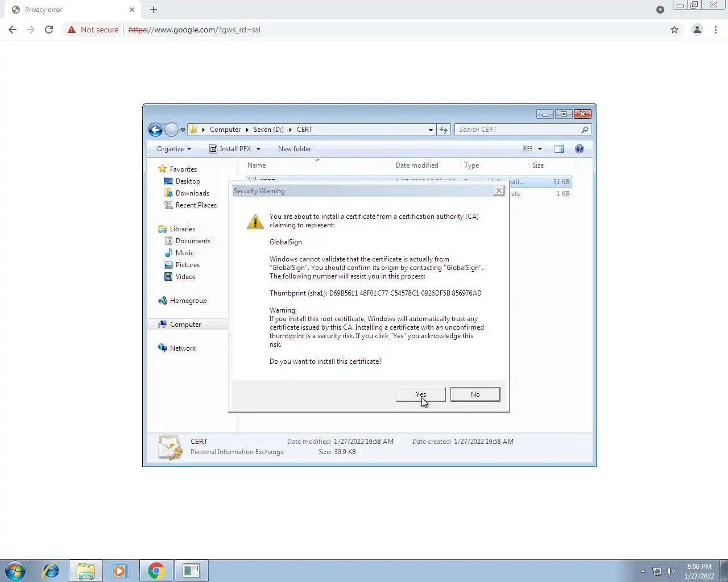Viewport: 728px width, 582px height.
Task: Close the Privacy error tab
Action: coord(132,10)
